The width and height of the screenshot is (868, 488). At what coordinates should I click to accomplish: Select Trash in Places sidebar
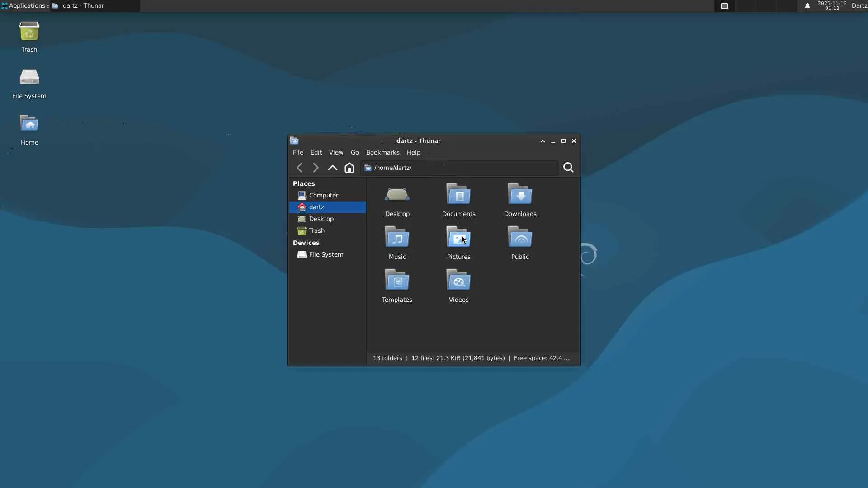click(316, 230)
